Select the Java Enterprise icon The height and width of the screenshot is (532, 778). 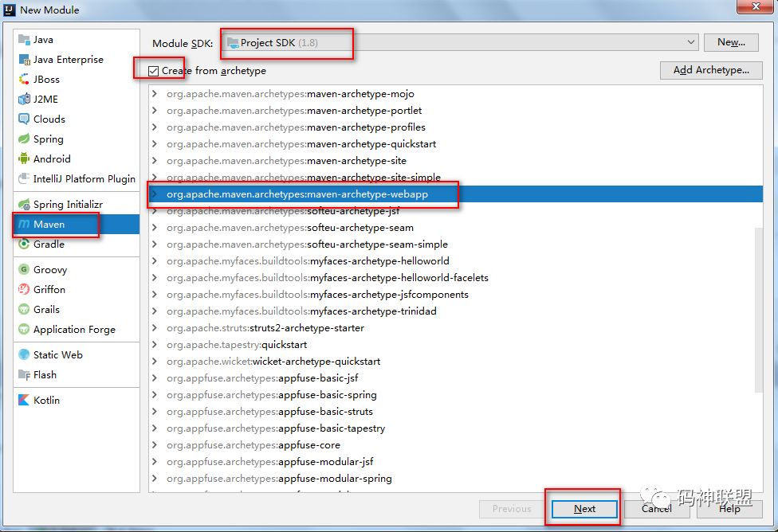(x=24, y=60)
